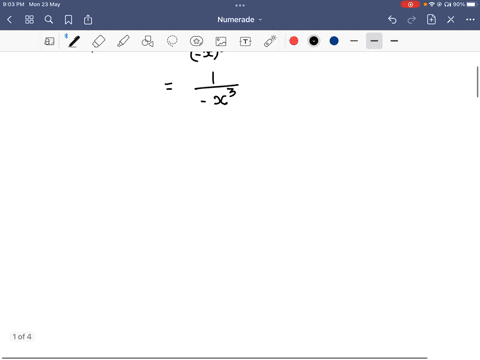Select the Eraser tool
This screenshot has width=480, height=360.
point(99,41)
